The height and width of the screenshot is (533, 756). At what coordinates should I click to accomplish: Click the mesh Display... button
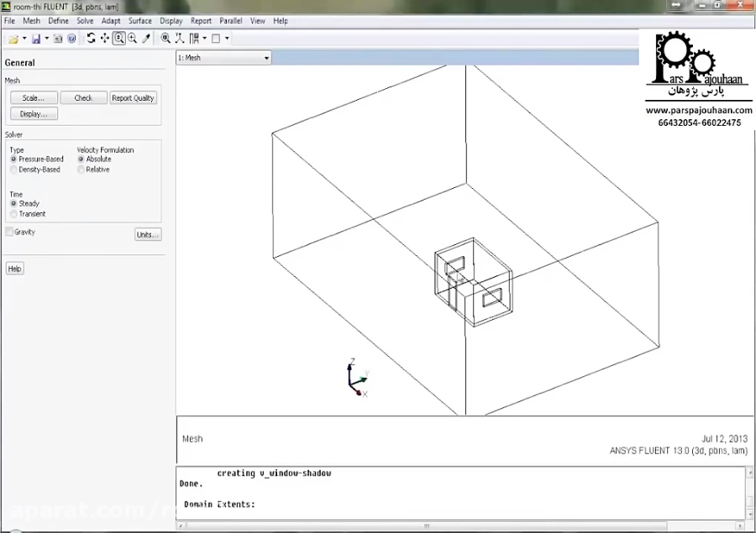tap(34, 114)
